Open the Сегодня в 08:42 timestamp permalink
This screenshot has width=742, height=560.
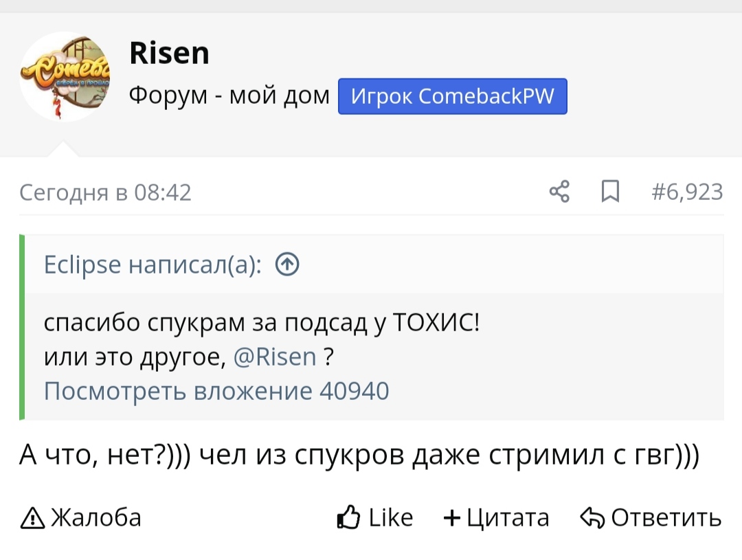[105, 192]
